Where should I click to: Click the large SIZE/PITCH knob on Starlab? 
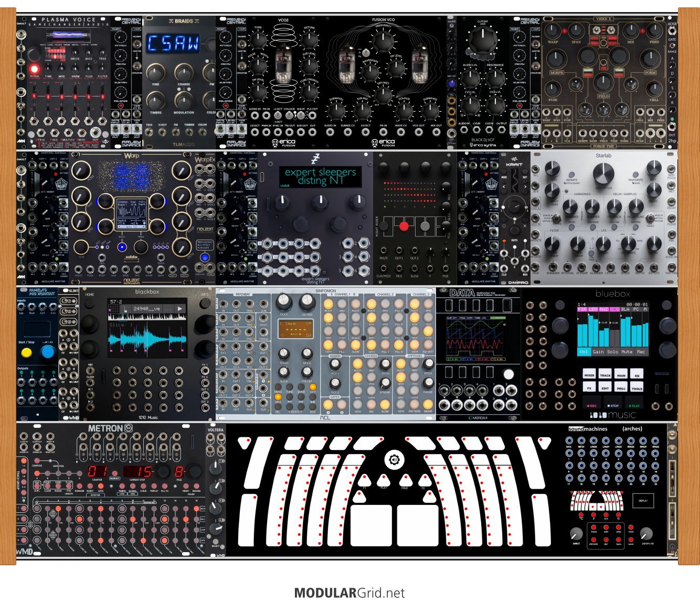[x=603, y=174]
